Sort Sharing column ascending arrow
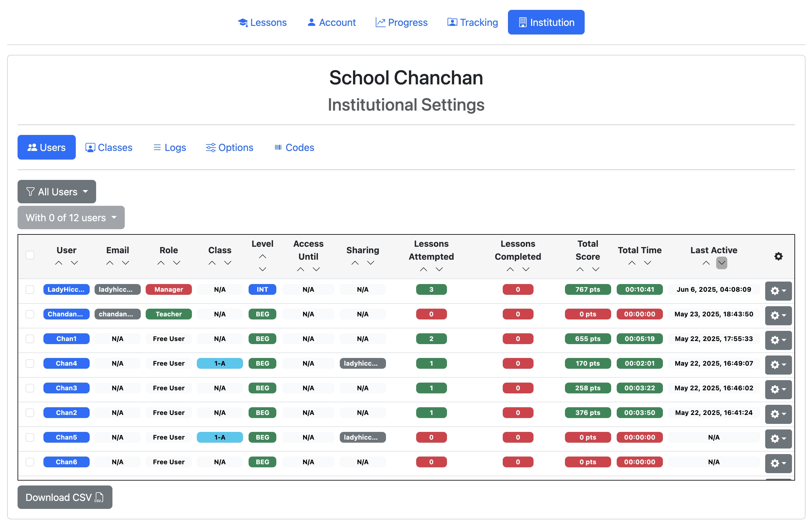 click(355, 263)
